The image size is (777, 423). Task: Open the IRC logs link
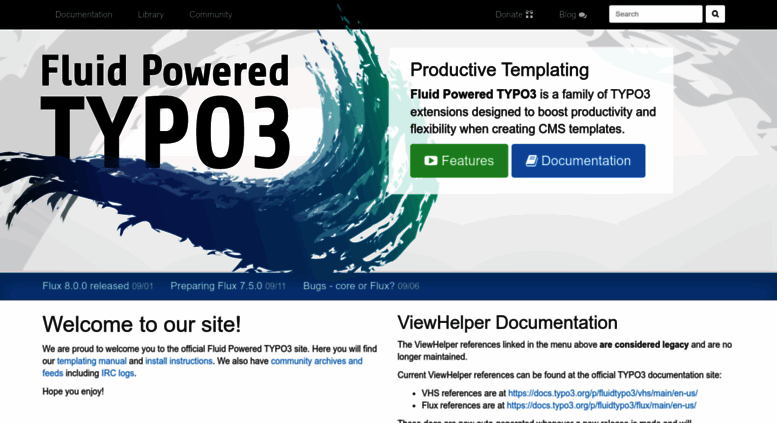coord(117,373)
